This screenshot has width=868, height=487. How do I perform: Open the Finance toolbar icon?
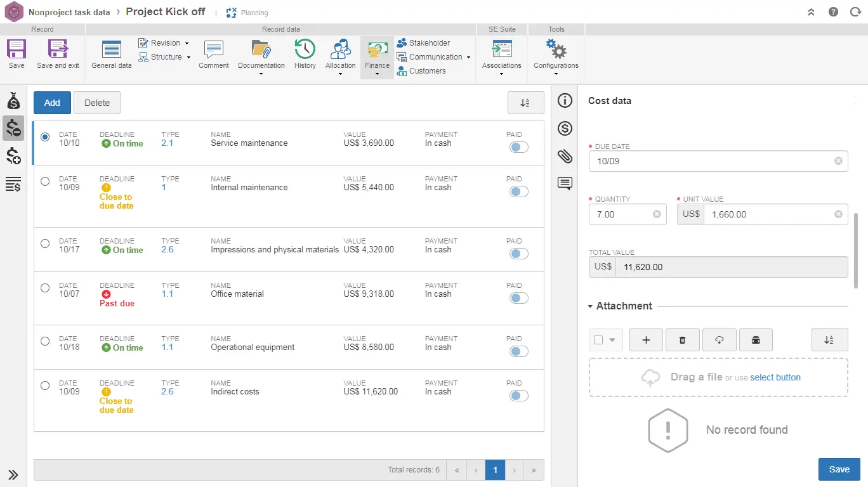[377, 56]
